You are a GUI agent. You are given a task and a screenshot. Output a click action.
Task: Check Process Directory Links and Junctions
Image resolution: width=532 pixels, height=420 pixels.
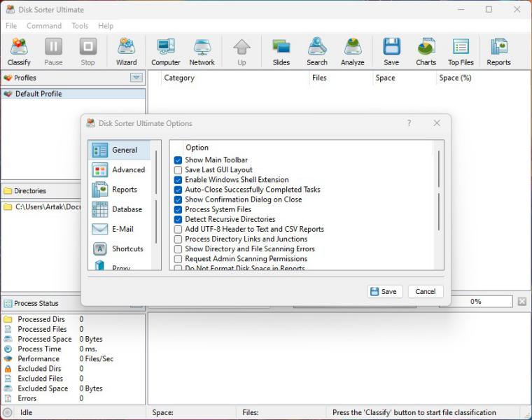(178, 239)
